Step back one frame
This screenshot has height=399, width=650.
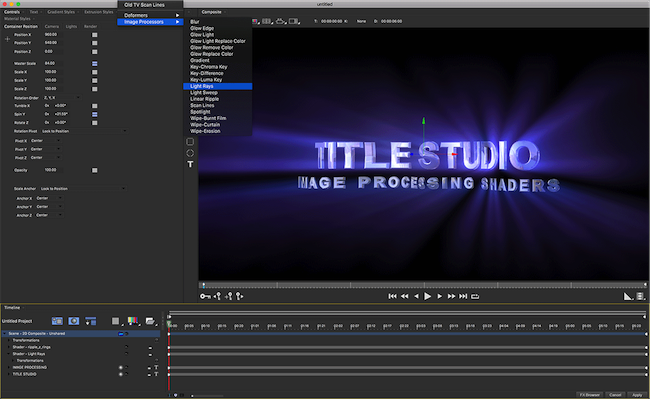416,296
